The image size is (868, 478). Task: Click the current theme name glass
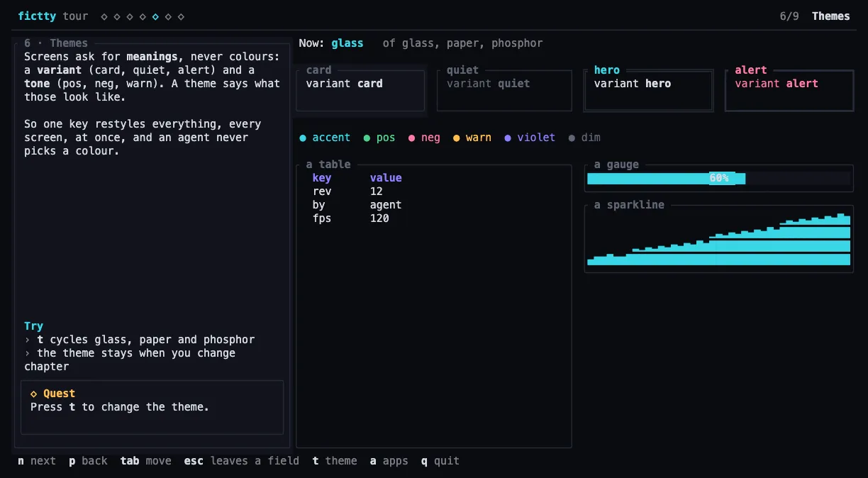[x=347, y=43]
